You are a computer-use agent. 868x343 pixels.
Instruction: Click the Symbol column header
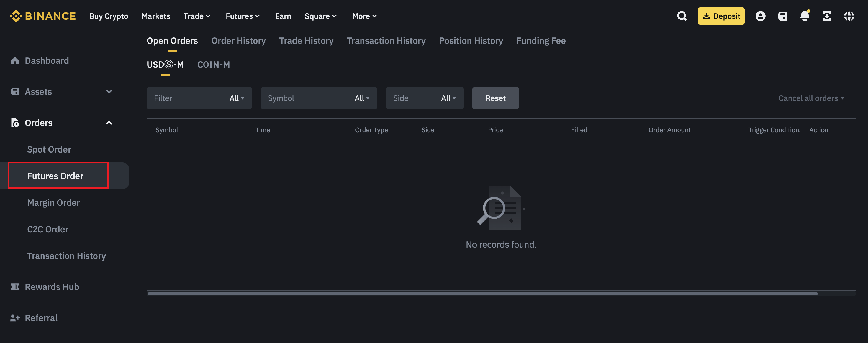coord(167,130)
